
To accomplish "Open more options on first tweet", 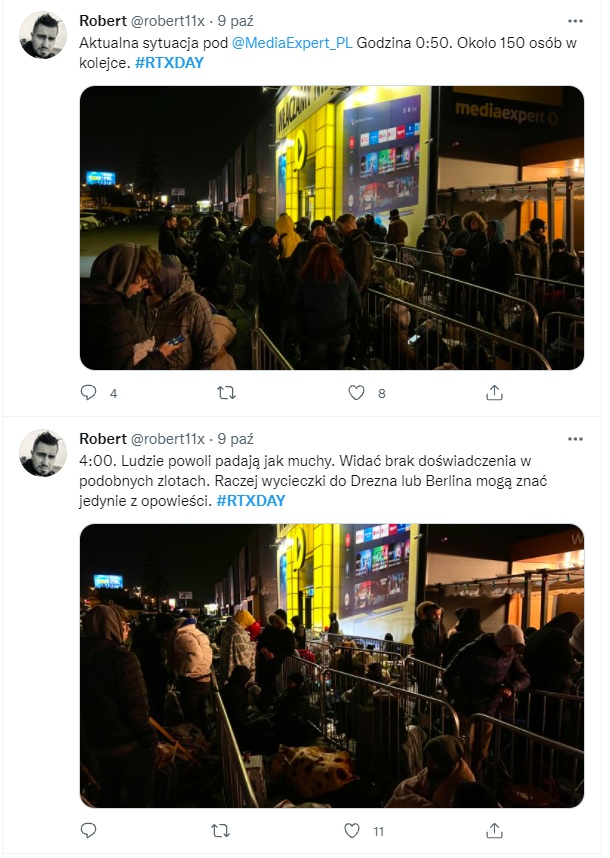I will click(575, 21).
